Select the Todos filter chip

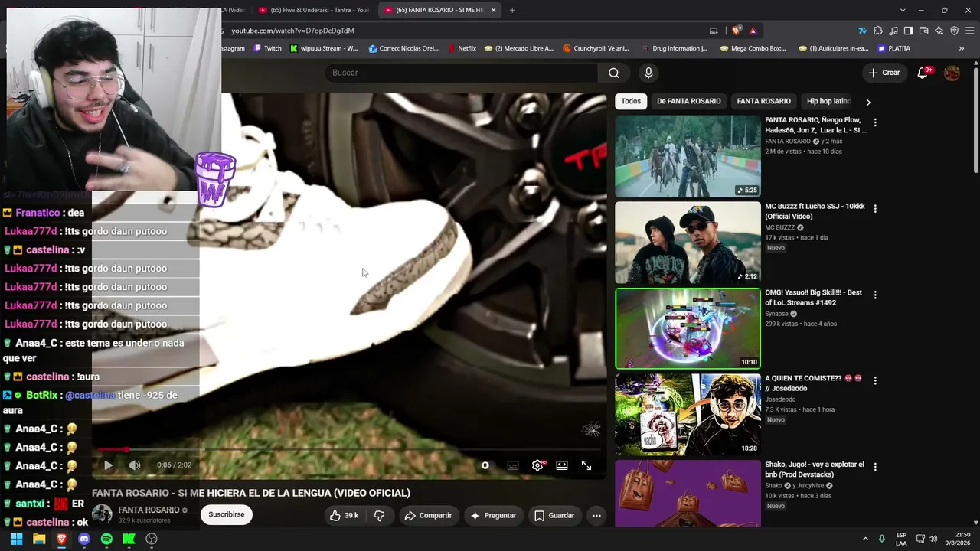coord(631,101)
